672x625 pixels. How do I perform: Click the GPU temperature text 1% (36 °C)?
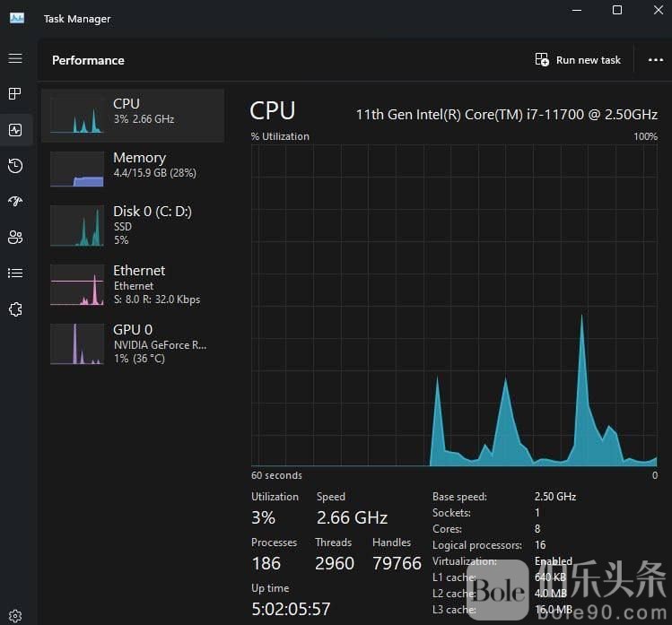click(139, 358)
